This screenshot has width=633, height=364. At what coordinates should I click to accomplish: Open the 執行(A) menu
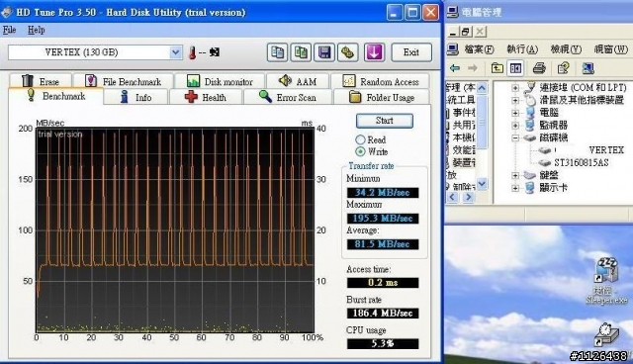522,49
